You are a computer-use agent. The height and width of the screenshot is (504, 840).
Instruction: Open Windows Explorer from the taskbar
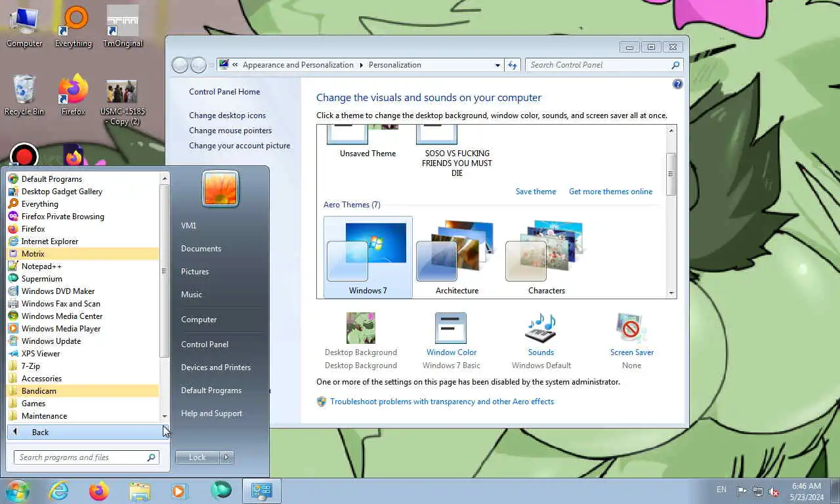pyautogui.click(x=140, y=491)
